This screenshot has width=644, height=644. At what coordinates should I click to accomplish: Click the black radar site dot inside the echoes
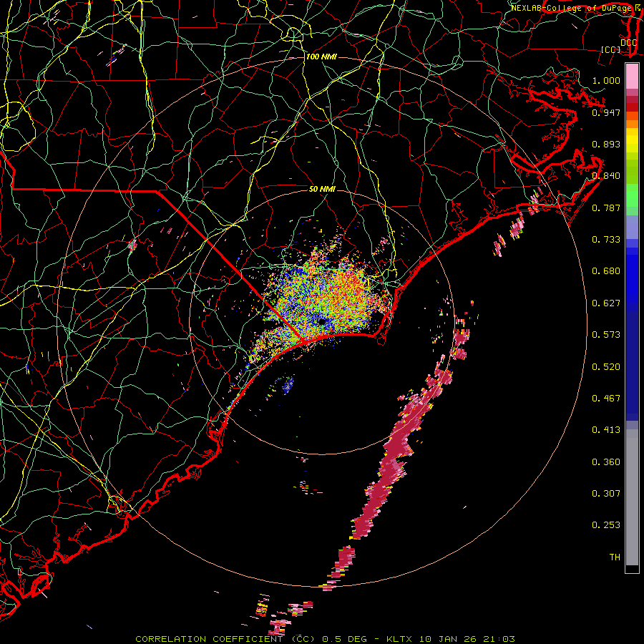pos(322,321)
